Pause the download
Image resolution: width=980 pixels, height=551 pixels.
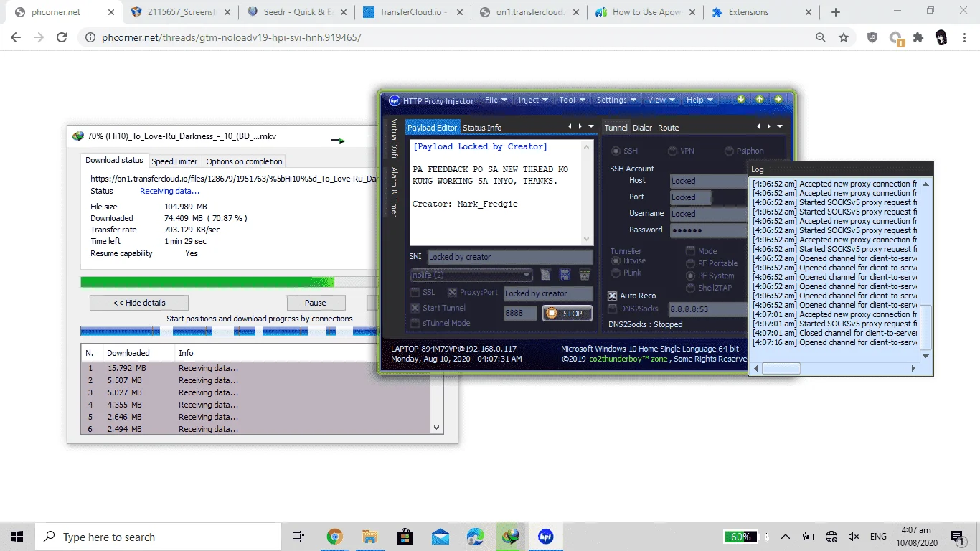point(316,303)
